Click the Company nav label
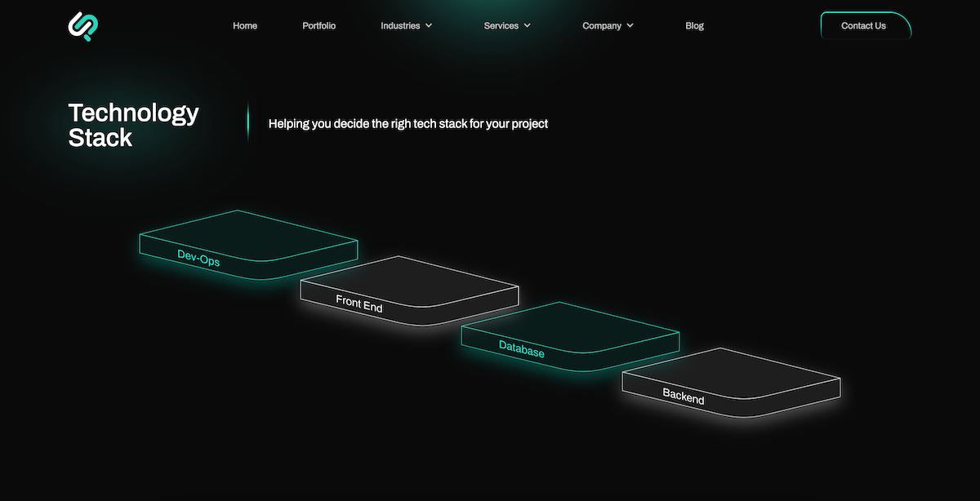The image size is (980, 501). coord(602,25)
